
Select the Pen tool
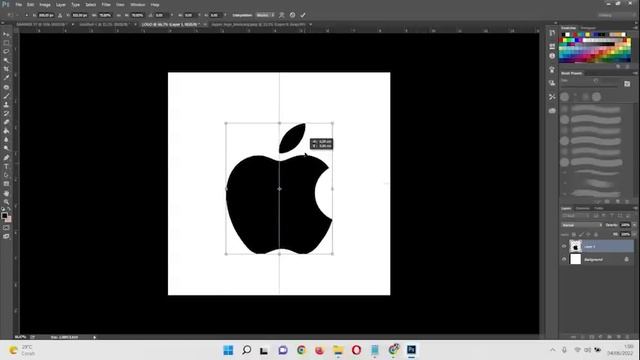tap(6, 158)
